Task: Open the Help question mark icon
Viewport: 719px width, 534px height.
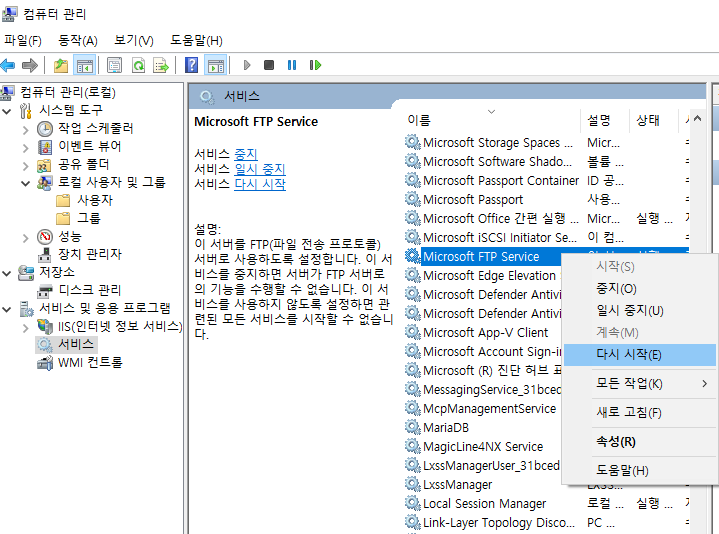Action: pyautogui.click(x=191, y=65)
